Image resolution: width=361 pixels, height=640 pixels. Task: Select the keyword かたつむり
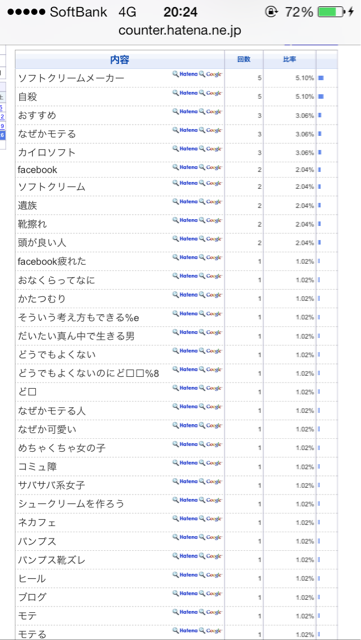pos(42,299)
